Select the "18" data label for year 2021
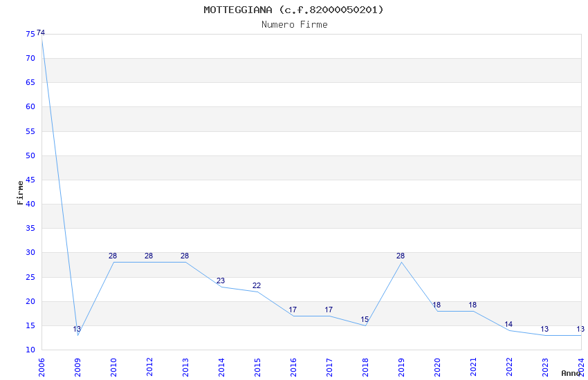The image size is (588, 380). [x=472, y=305]
